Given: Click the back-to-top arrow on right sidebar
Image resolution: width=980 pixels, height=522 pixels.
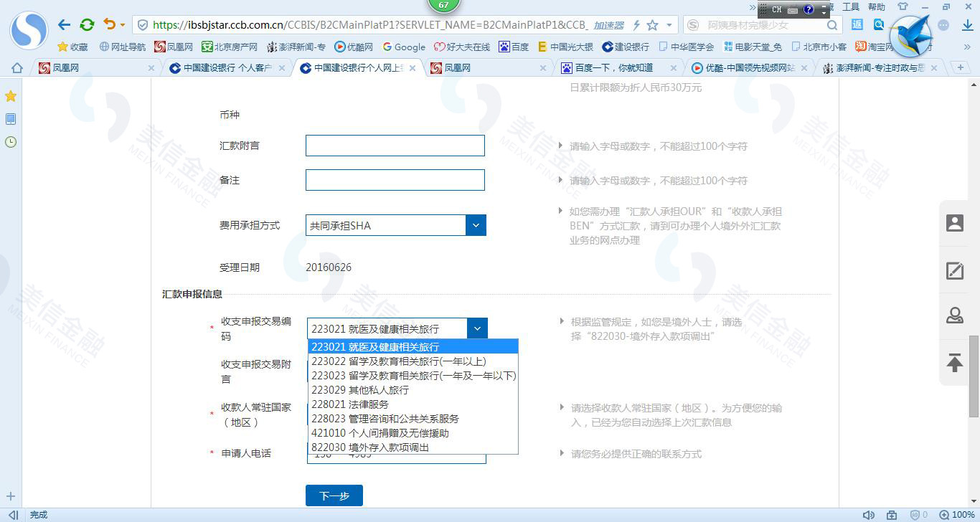Looking at the screenshot, I should click(x=954, y=363).
